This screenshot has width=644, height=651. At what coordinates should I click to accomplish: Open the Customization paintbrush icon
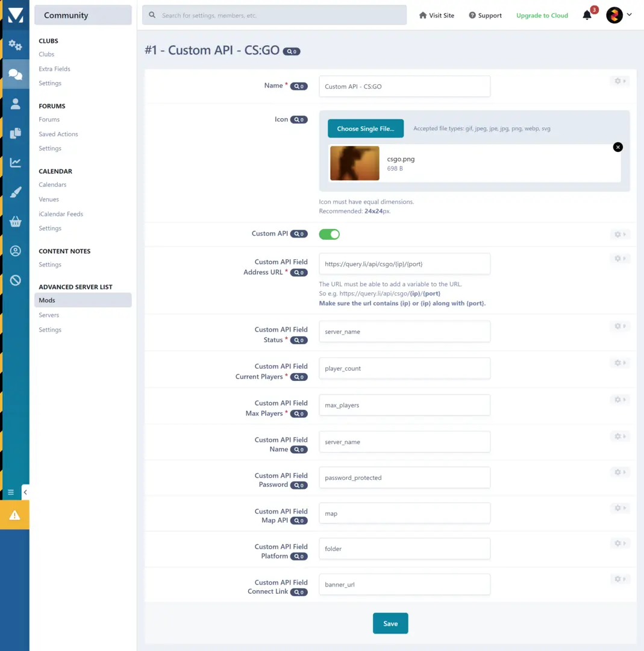tap(15, 192)
